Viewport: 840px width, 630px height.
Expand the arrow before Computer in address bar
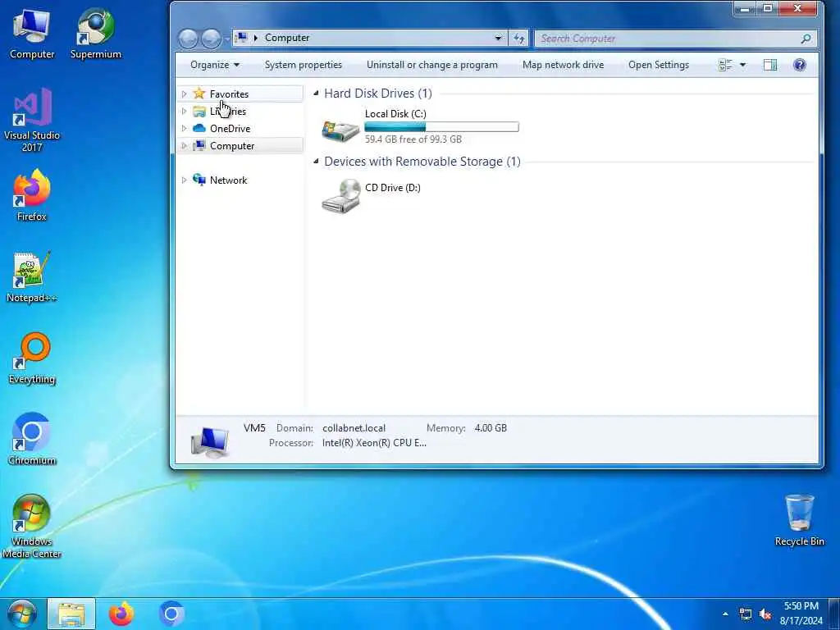coord(256,38)
